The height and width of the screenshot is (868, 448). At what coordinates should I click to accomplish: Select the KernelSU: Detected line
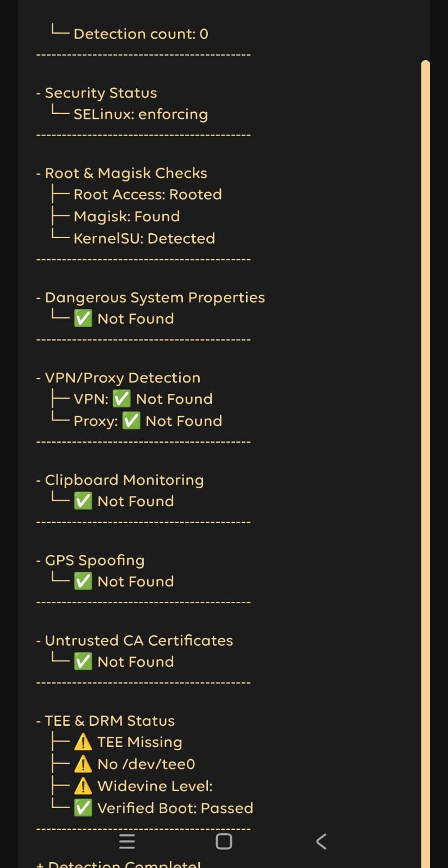click(144, 238)
